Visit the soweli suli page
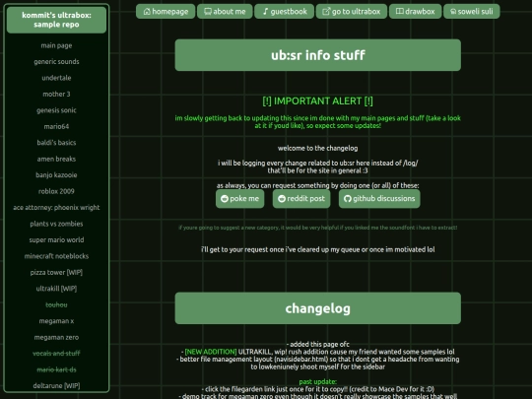 point(472,12)
